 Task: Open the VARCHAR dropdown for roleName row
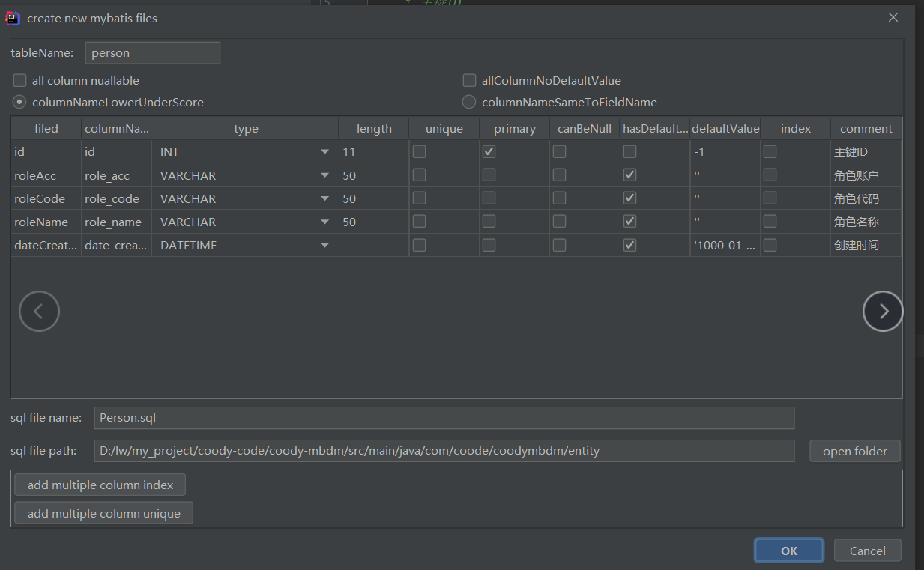click(x=324, y=221)
